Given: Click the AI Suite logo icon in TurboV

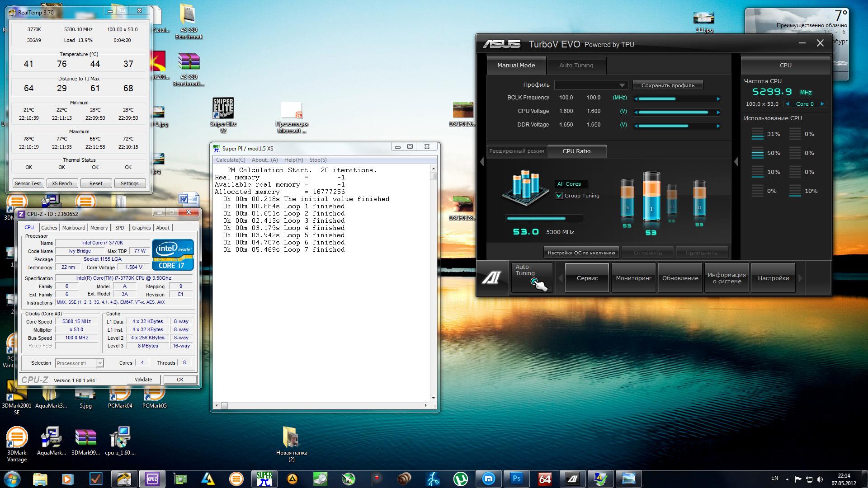Looking at the screenshot, I should [491, 278].
